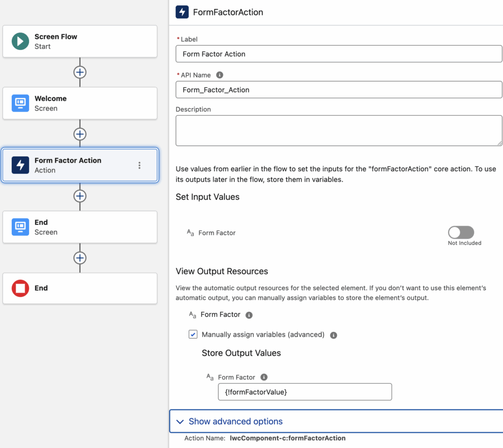Add element between Welcome and Form Factor Action
The height and width of the screenshot is (448, 503).
(x=80, y=134)
